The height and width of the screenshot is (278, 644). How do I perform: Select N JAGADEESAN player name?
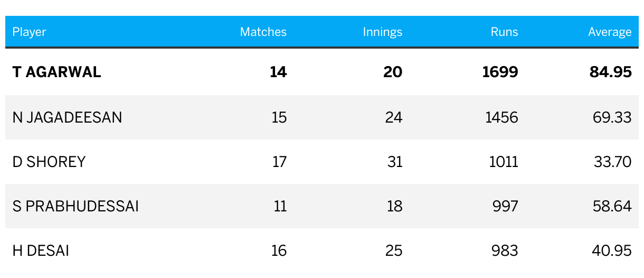pos(68,117)
